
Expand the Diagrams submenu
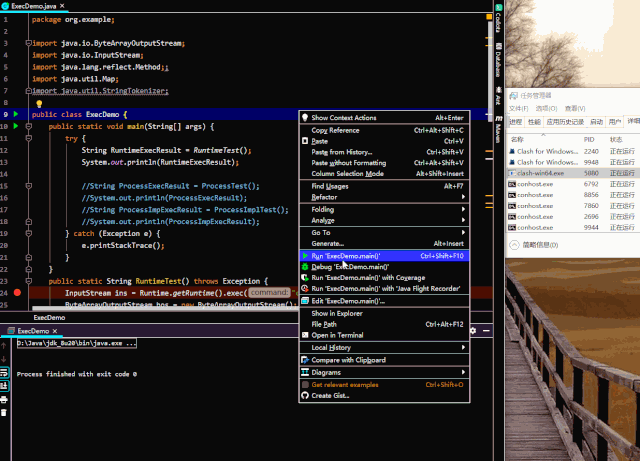tap(384, 372)
